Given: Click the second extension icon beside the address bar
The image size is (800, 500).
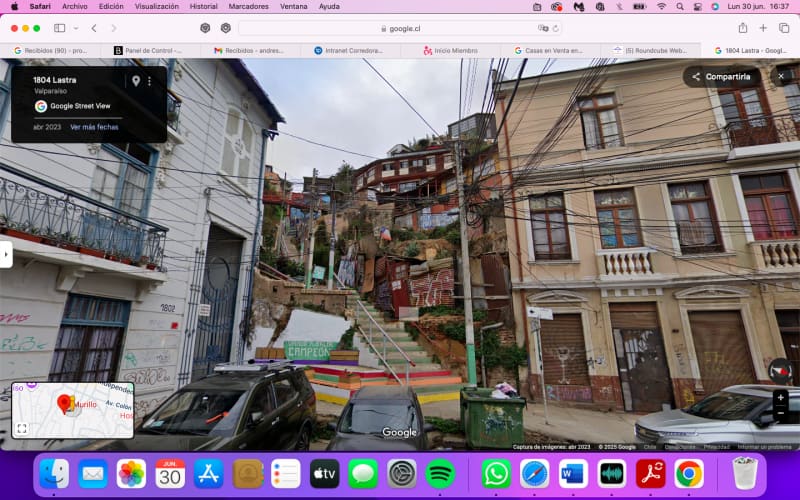Looking at the screenshot, I should point(226,28).
